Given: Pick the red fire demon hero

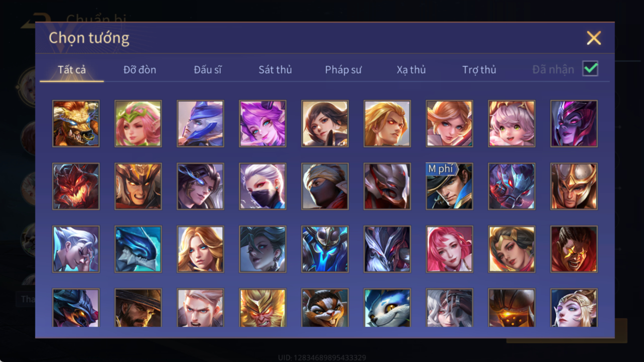Looking at the screenshot, I should tap(76, 186).
